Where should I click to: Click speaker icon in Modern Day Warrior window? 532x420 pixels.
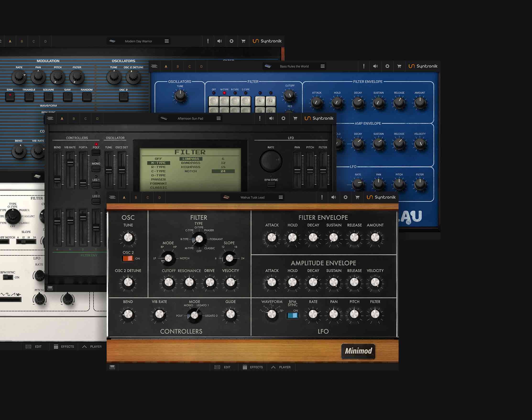point(219,41)
